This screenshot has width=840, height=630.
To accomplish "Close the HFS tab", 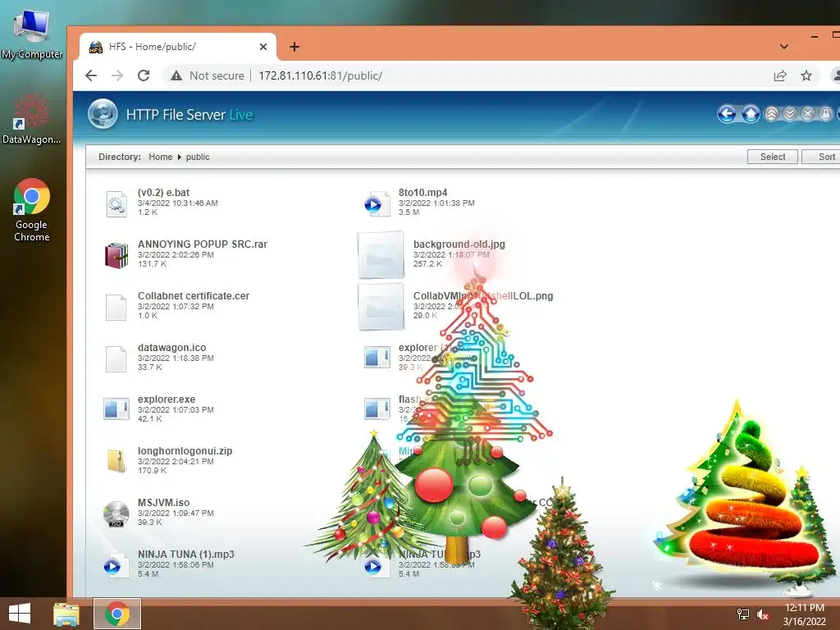I will 263,47.
